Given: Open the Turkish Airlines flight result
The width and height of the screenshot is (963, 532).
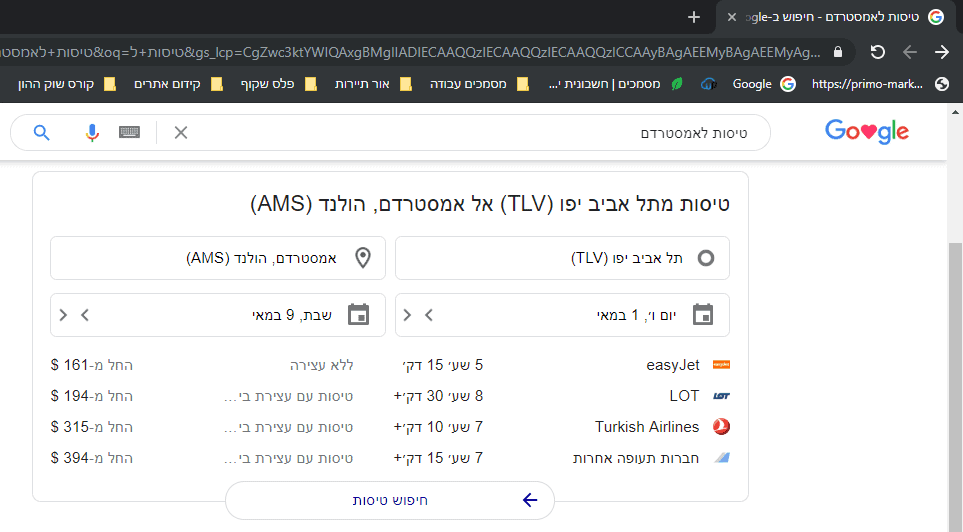Looking at the screenshot, I should pos(390,427).
